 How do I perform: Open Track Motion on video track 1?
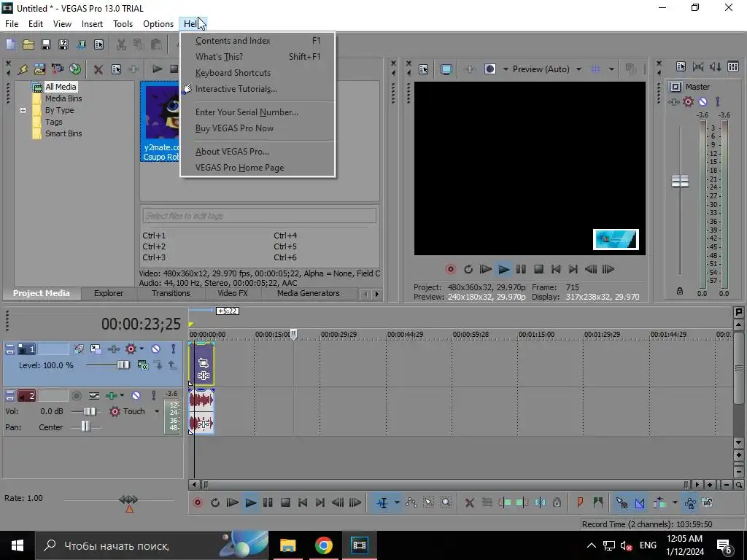[96, 349]
